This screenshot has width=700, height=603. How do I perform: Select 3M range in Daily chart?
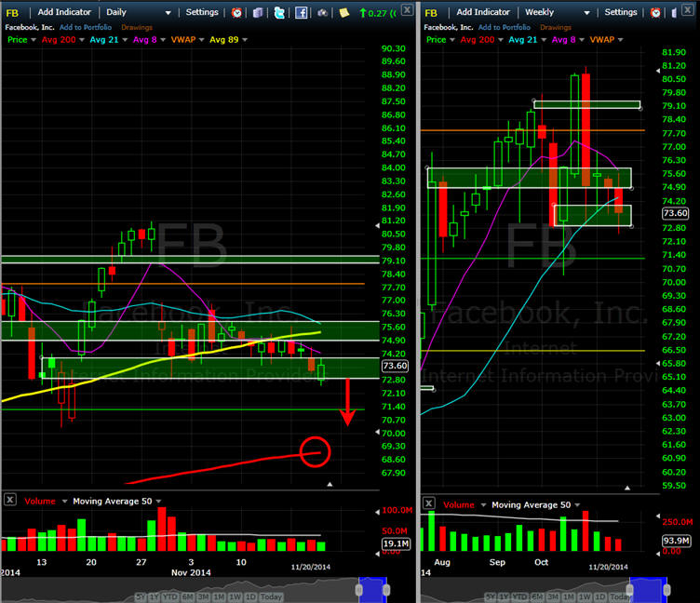coord(203,596)
